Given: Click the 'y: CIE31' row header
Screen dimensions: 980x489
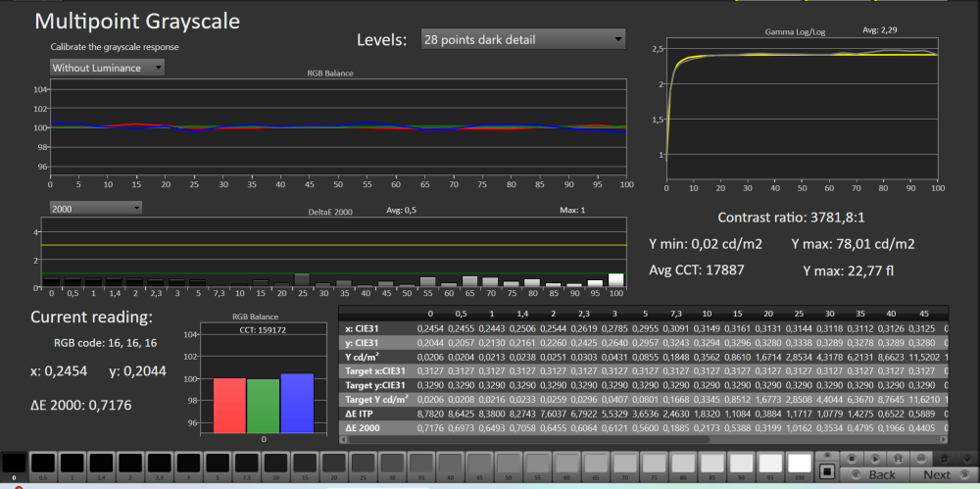Looking at the screenshot, I should 364,343.
